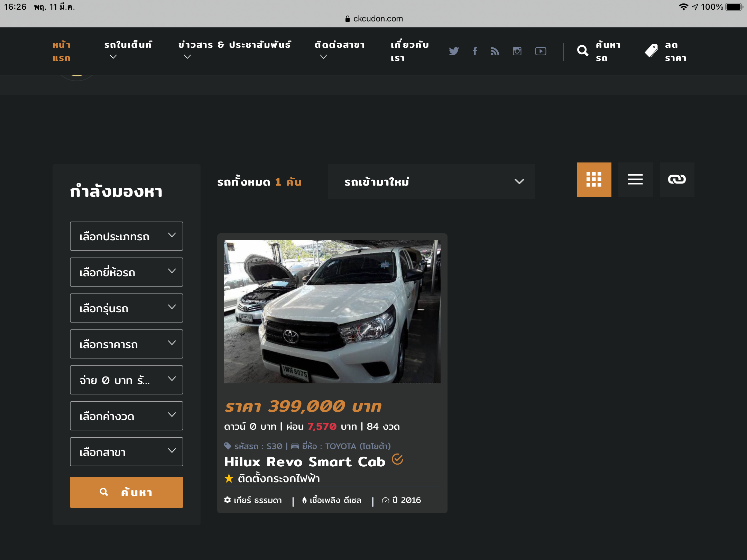Screen dimensions: 747x560
Task: Open the Hilux Revo Smart Cab title link
Action: pyautogui.click(x=304, y=462)
